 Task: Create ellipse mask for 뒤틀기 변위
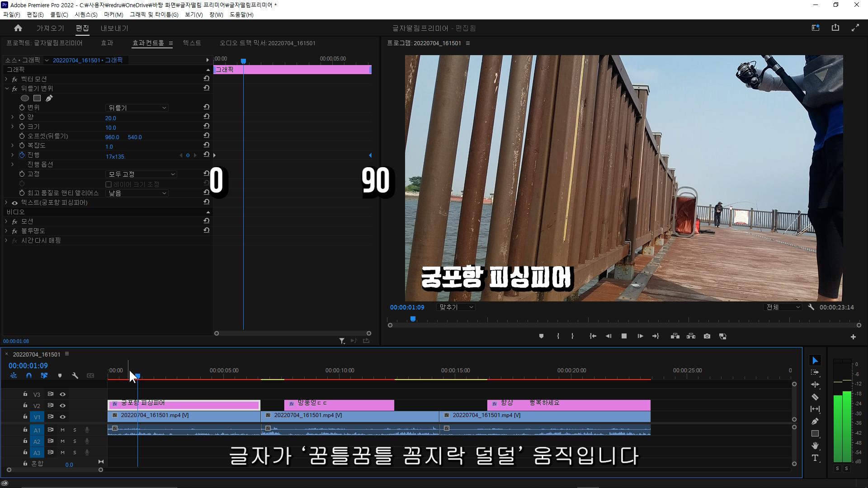[x=25, y=98]
